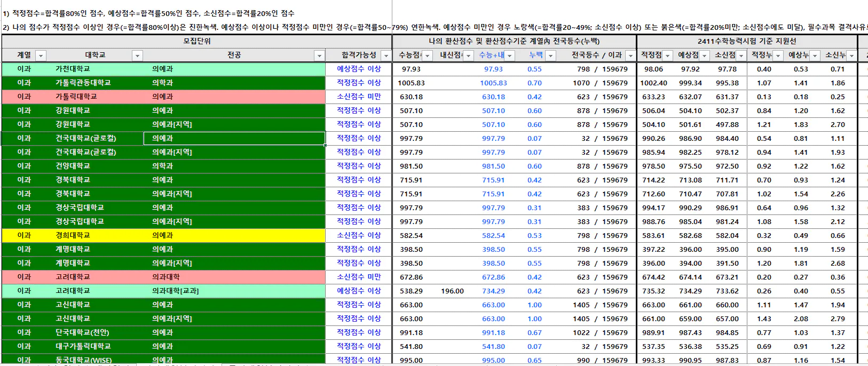Screen dimensions: 868x366
Task: Click 적정점수 이상 in the 가톨릭관동대학교 row
Action: tap(359, 83)
